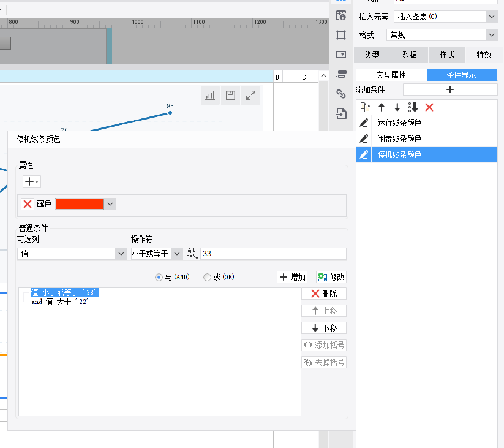Open the 可选列 值 dropdown
Image resolution: width=504 pixels, height=448 pixels.
[72, 254]
